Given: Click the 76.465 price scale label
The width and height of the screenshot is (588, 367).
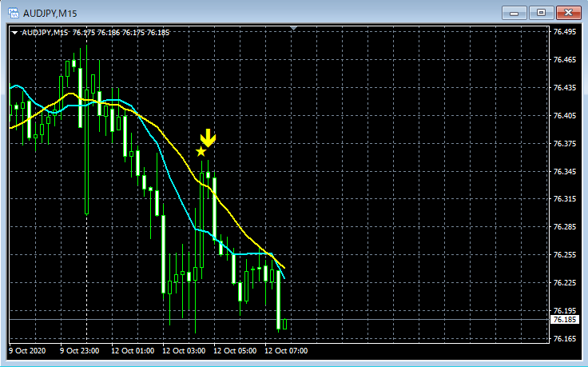Looking at the screenshot, I should tap(564, 60).
